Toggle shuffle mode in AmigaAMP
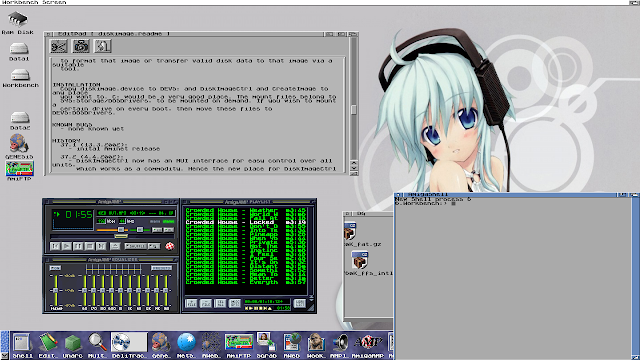Viewport: 640px width, 360px height. (x=136, y=246)
